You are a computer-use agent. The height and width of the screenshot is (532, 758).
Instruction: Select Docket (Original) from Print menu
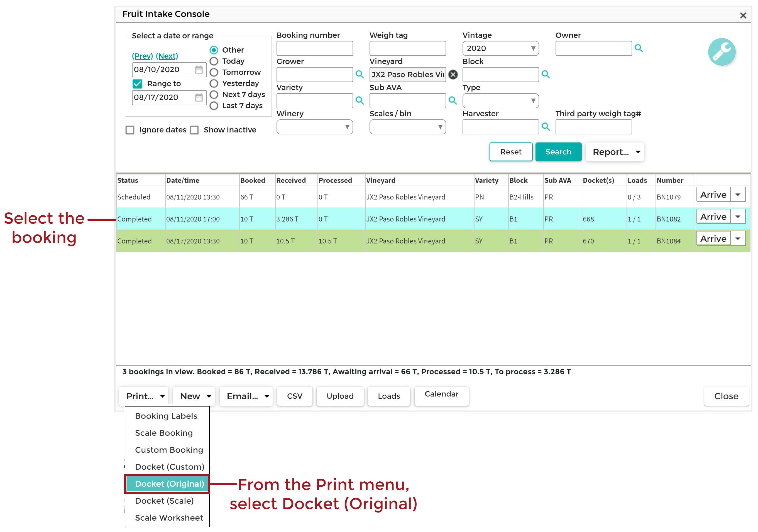[x=167, y=484]
